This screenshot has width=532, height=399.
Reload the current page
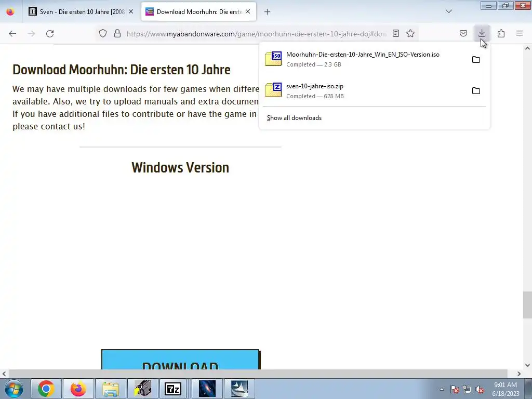click(x=50, y=34)
